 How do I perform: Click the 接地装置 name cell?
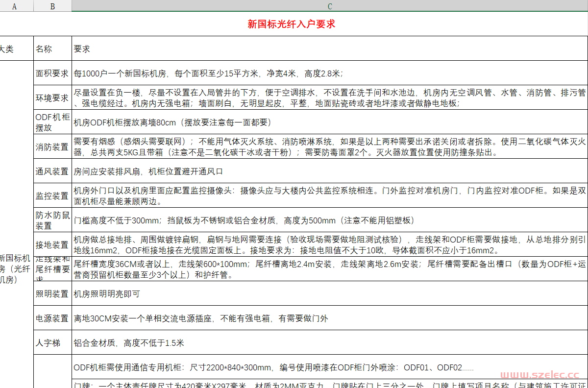tap(53, 244)
